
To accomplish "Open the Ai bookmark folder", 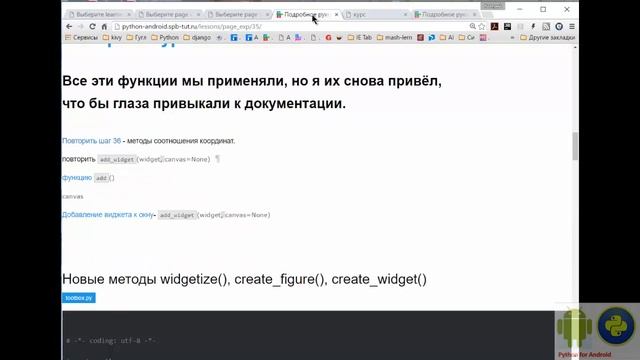I will (x=447, y=38).
